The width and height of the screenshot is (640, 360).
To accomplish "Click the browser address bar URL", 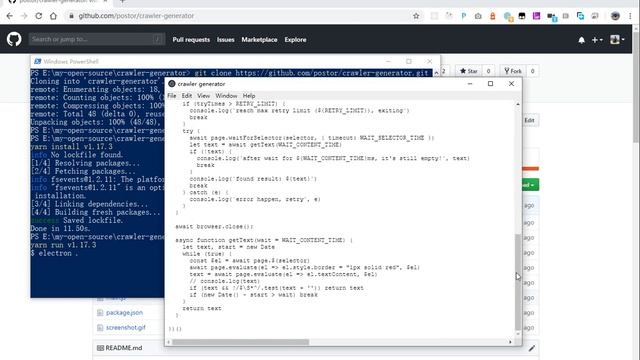I will tap(136, 16).
